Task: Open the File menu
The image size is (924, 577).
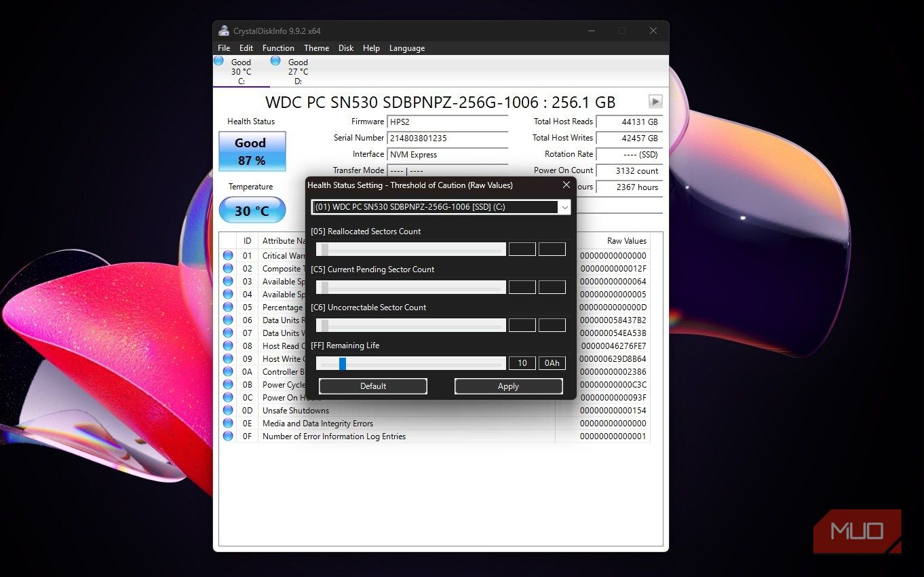Action: click(x=224, y=48)
